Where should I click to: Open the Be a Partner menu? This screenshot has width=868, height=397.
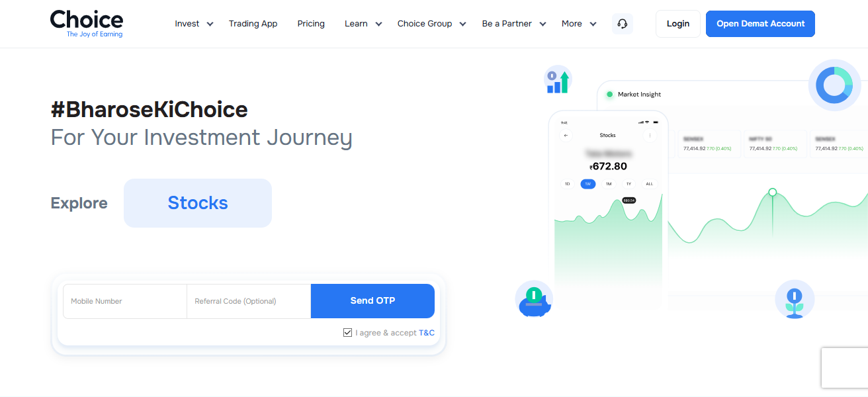pyautogui.click(x=507, y=24)
